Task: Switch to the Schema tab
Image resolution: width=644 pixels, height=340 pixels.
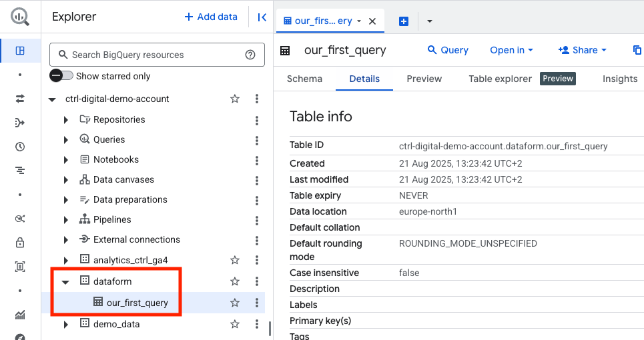Action: pyautogui.click(x=304, y=79)
